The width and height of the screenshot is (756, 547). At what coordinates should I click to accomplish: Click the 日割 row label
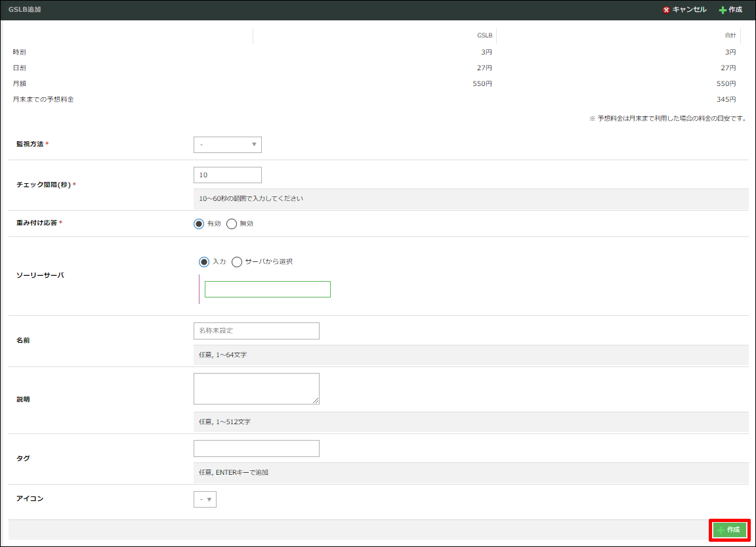pyautogui.click(x=19, y=68)
